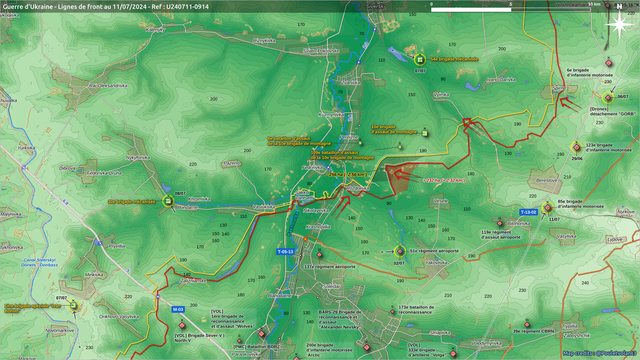Screen dimensions: 640x360
Task: Click the 51e régiment aéroporté unit icon
Action: point(400,251)
